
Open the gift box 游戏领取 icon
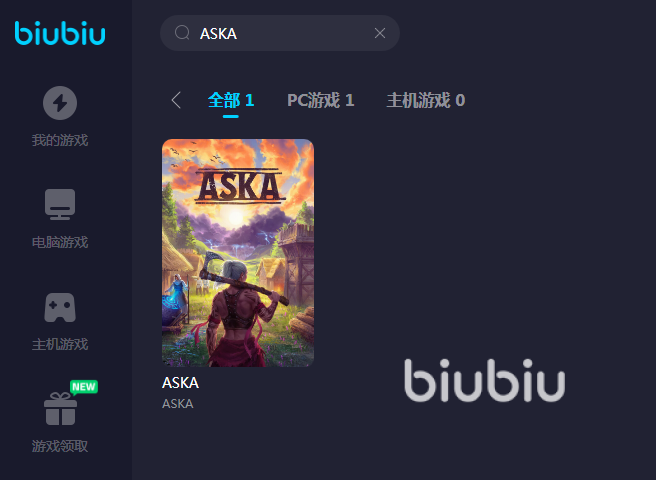coord(60,409)
